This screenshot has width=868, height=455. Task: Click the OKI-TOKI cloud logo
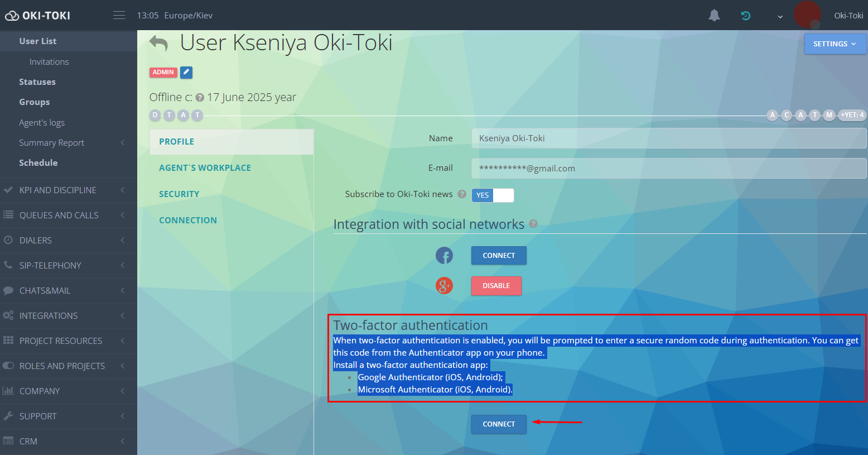[x=38, y=16]
